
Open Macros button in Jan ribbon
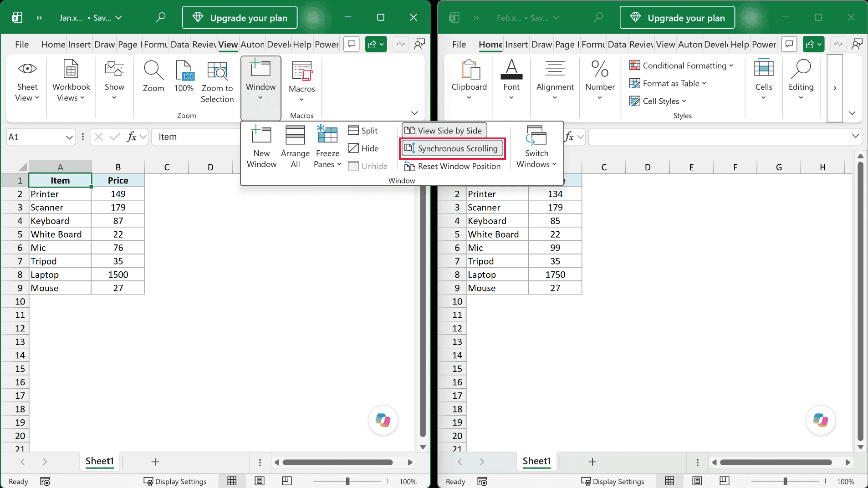point(302,82)
